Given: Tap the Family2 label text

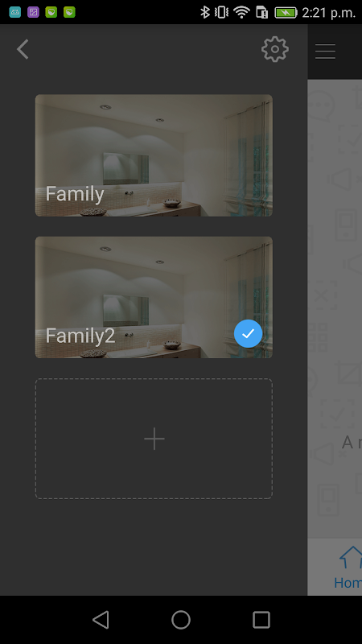Looking at the screenshot, I should point(80,336).
